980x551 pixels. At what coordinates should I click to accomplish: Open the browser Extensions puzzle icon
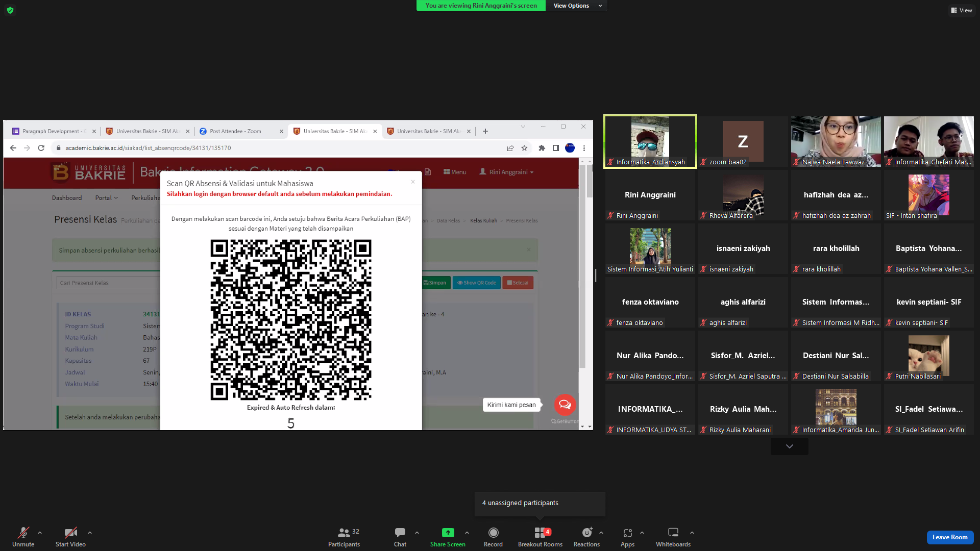(542, 148)
